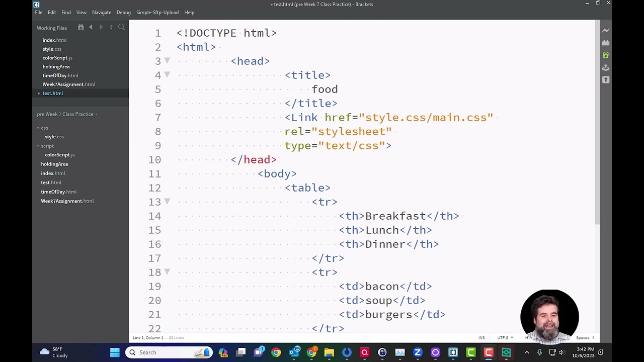Screen dimensions: 644x362
Task: Click the editor vertical scrollbar thumb
Action: 597,122
